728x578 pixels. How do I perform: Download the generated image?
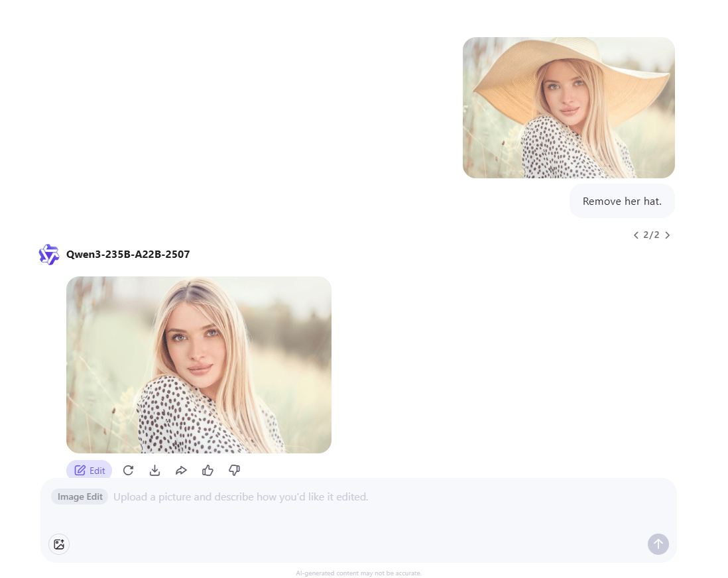click(x=154, y=471)
